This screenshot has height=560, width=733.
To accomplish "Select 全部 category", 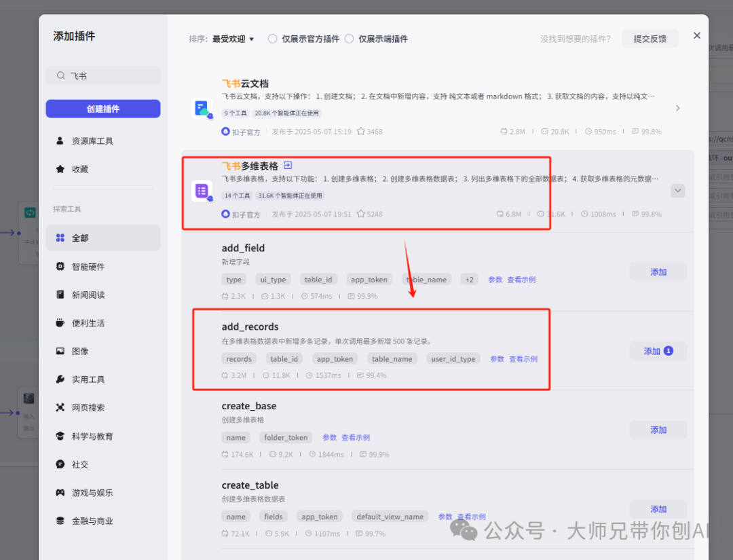I will click(x=103, y=238).
